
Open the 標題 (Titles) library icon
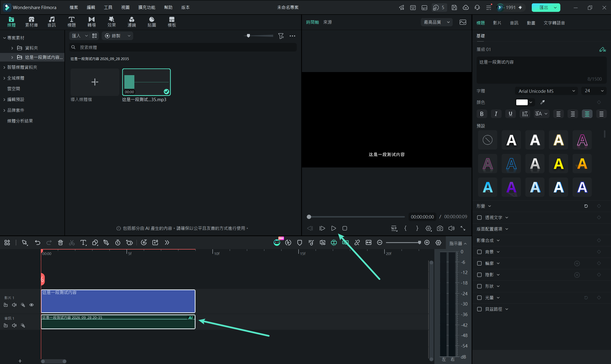(x=71, y=22)
